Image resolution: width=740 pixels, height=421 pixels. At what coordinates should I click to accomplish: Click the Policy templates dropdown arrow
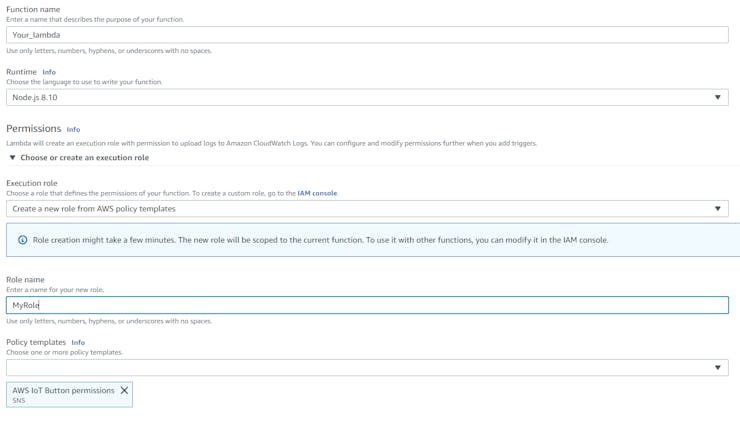point(717,367)
